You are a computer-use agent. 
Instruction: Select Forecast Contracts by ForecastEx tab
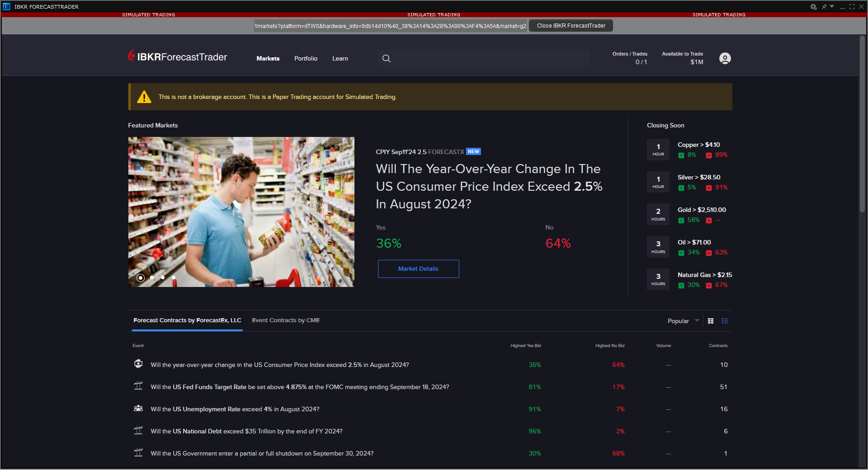point(187,320)
